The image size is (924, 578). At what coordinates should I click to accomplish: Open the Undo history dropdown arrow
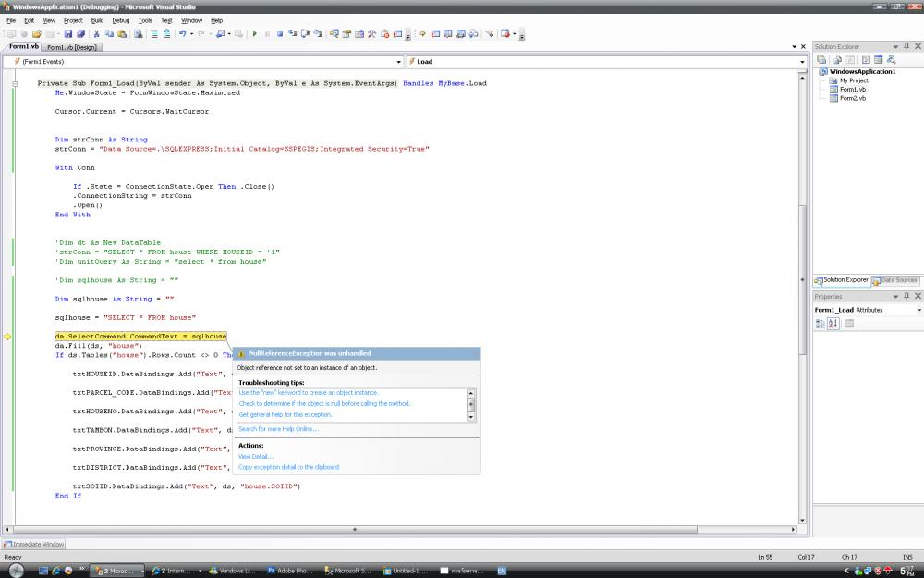(191, 34)
